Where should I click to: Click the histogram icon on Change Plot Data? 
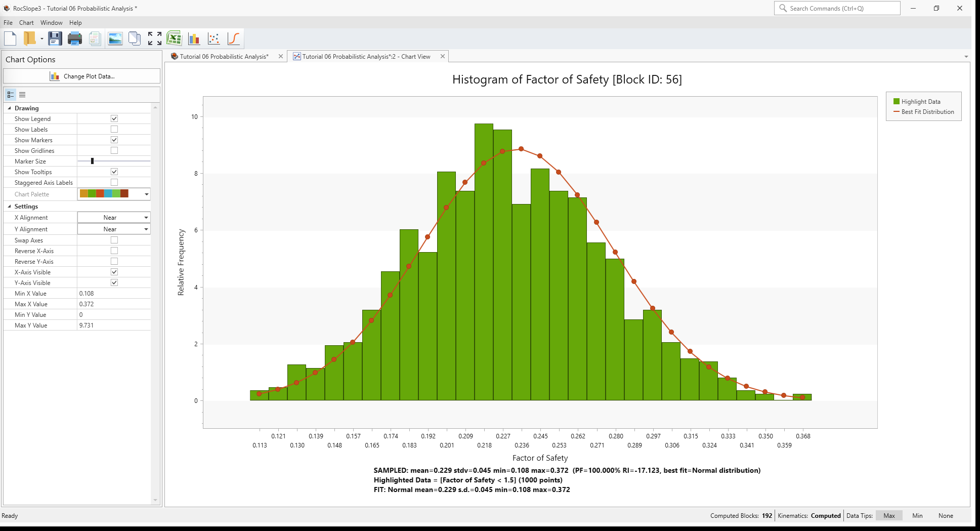(x=55, y=76)
